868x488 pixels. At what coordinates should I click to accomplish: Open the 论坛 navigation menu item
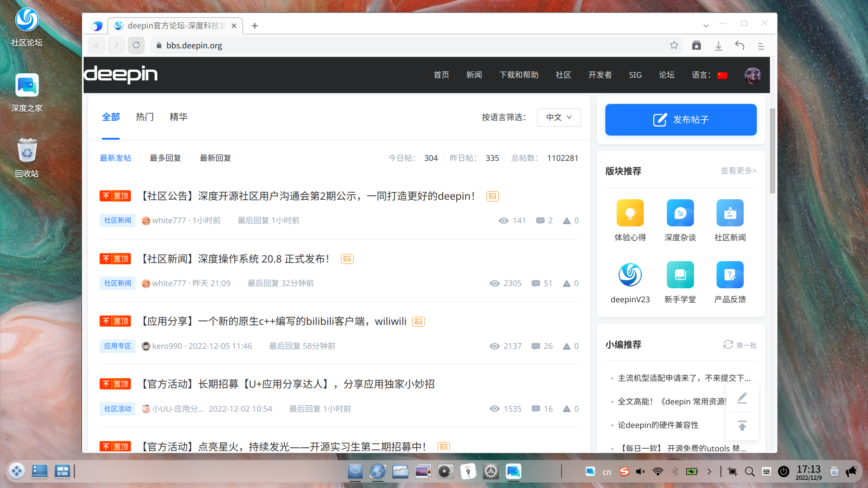point(667,75)
